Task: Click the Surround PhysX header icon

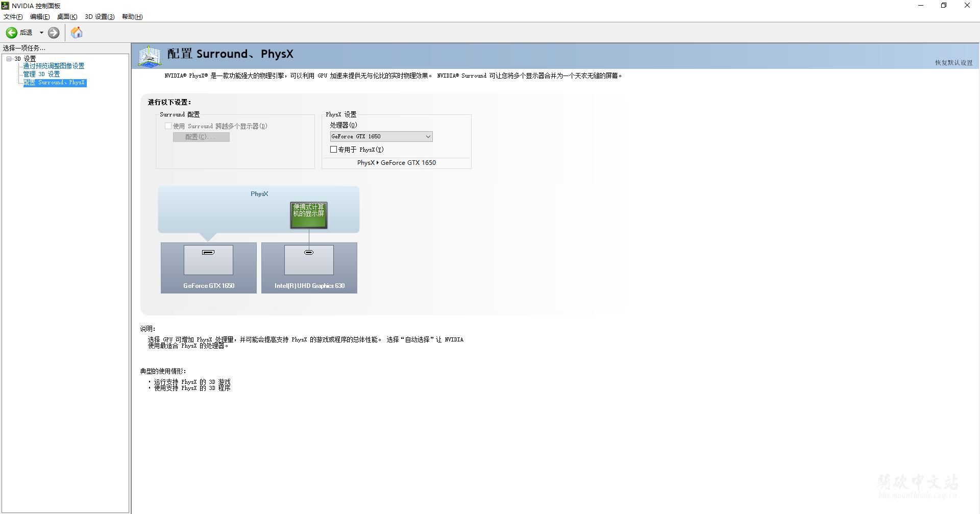Action: coord(150,56)
